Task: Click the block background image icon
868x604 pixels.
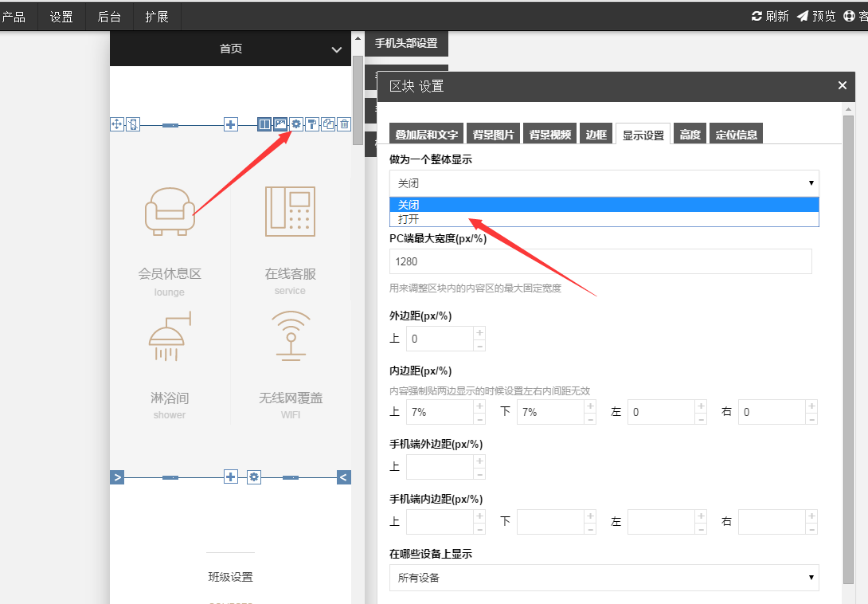Action: [x=280, y=124]
